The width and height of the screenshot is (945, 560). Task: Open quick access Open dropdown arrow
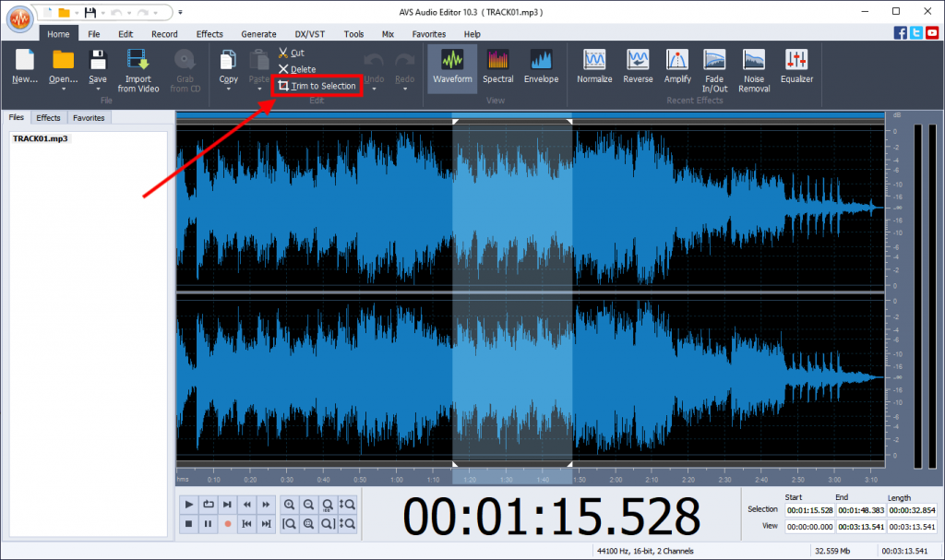point(77,13)
